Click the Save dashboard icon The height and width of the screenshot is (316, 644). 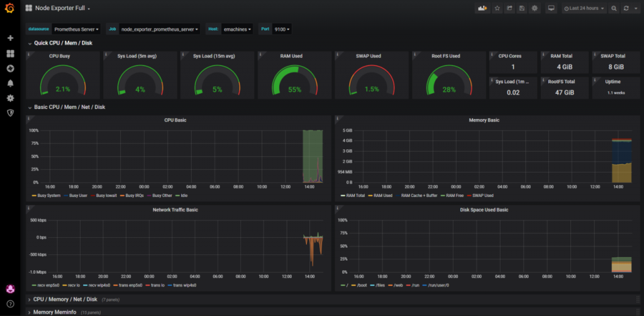[522, 9]
